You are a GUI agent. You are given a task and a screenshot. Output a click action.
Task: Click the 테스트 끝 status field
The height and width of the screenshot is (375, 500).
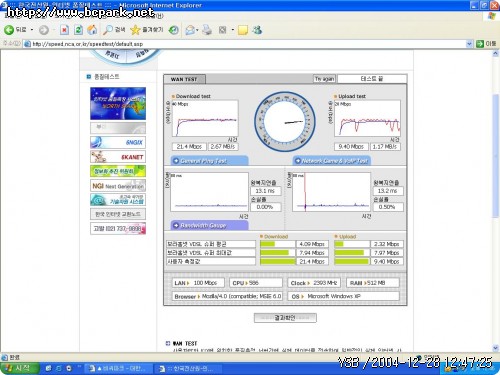(x=372, y=79)
